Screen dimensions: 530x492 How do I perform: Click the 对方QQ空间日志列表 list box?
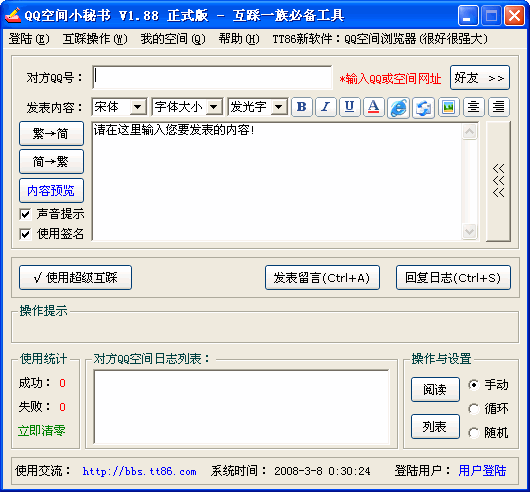(x=241, y=407)
